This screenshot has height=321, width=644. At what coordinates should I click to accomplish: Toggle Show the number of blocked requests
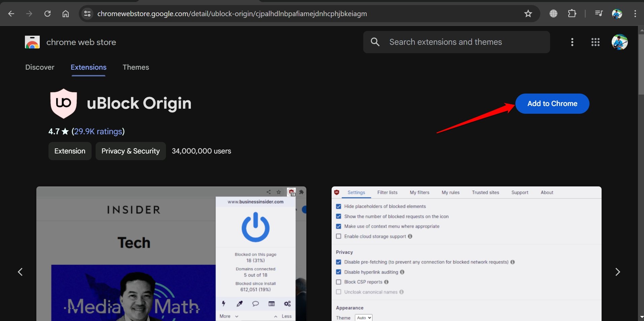click(x=339, y=216)
